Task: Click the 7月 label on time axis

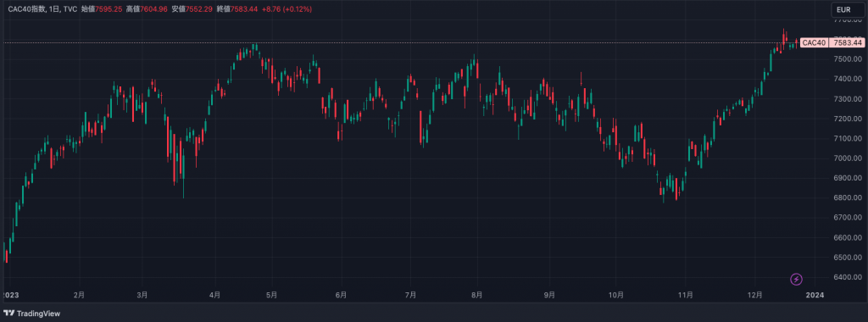Action: [410, 296]
